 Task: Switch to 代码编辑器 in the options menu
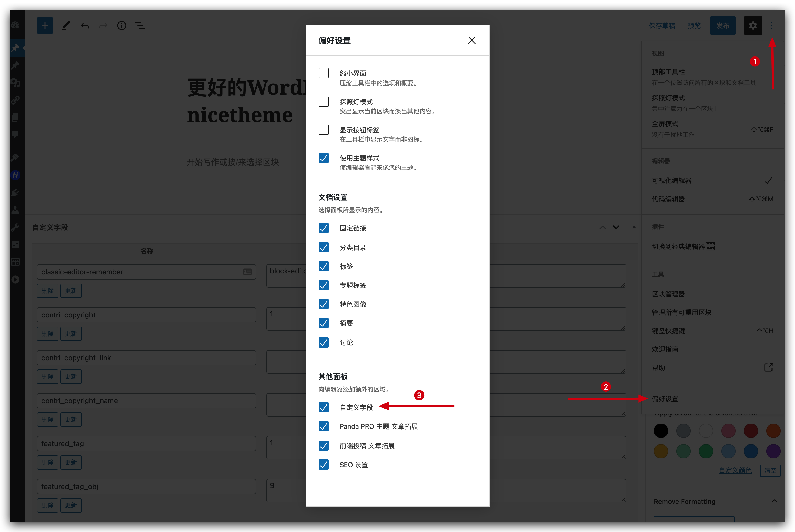tap(712, 199)
